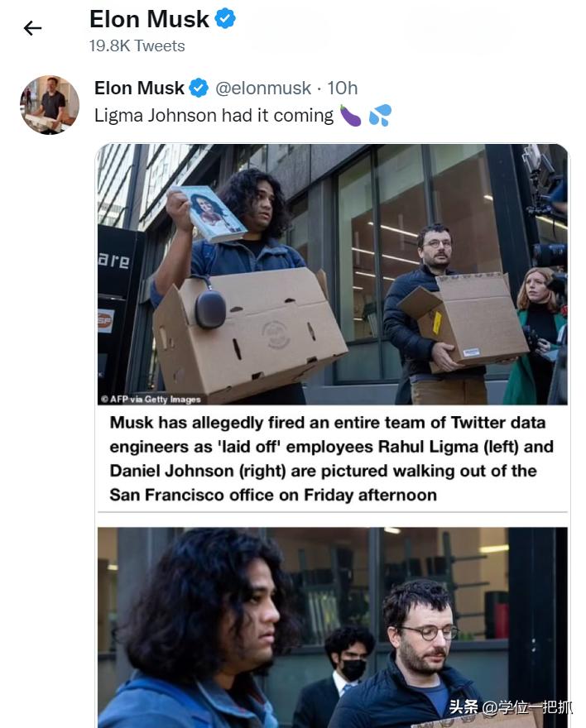Click the back arrow

click(32, 28)
